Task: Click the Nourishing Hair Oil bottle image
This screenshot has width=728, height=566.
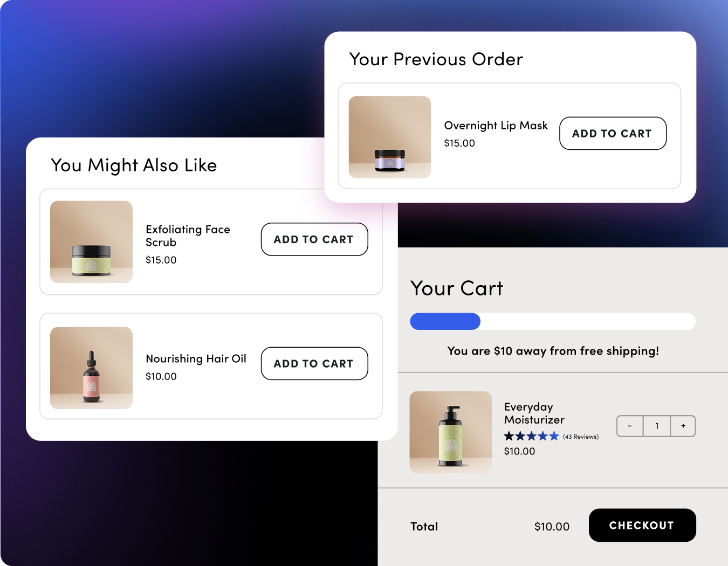Action: pyautogui.click(x=91, y=368)
